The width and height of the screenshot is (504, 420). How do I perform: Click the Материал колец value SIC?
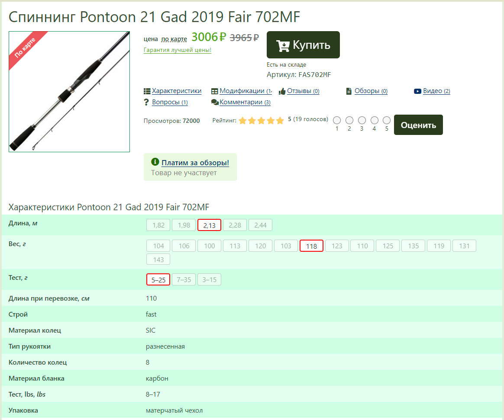150,330
